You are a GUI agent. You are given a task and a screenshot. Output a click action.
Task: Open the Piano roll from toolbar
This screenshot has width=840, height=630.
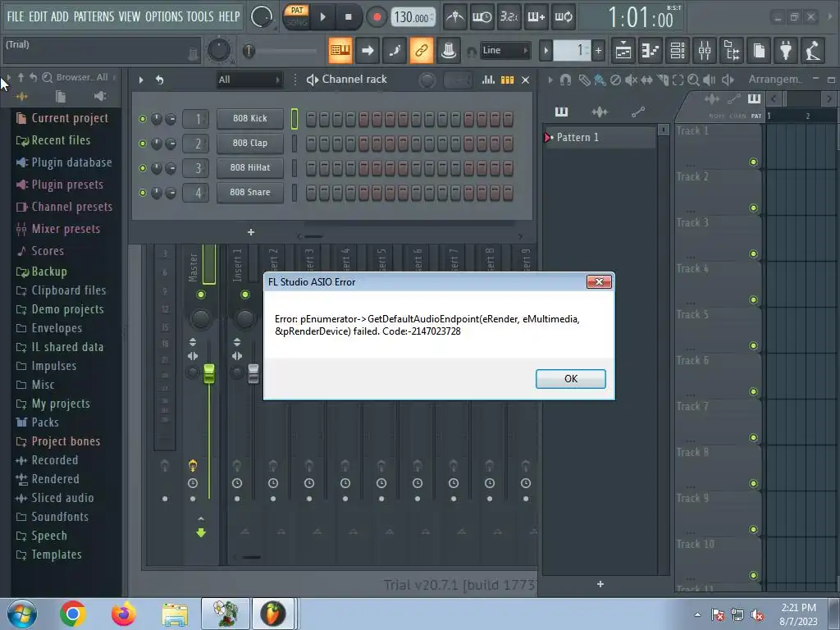pos(651,50)
